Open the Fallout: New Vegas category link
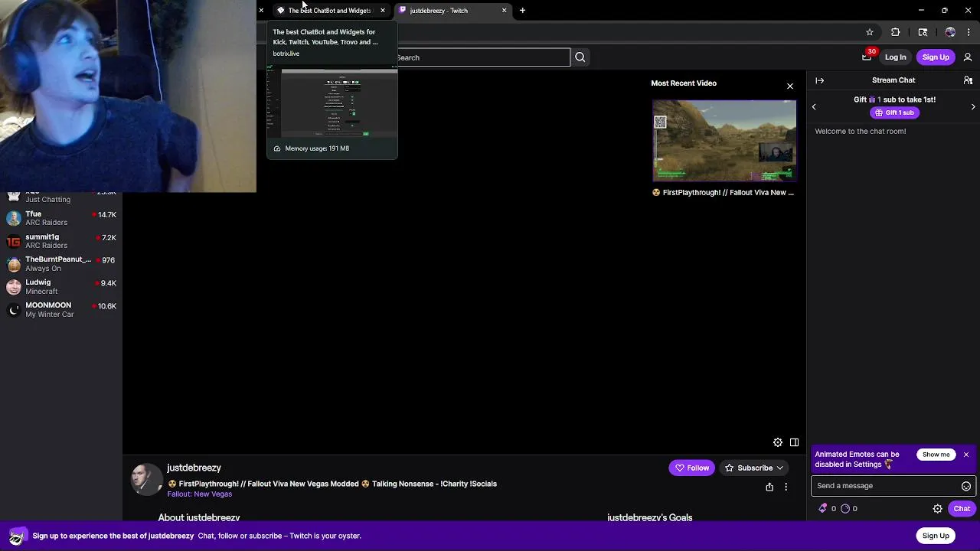This screenshot has width=980, height=551. coord(200,494)
